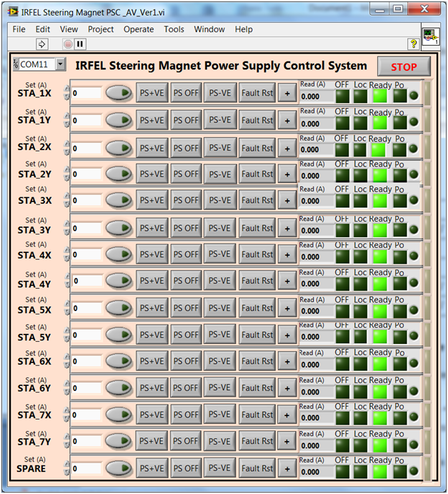Click the STA_4X set current stepper arrows
448x494 pixels.
click(66, 255)
